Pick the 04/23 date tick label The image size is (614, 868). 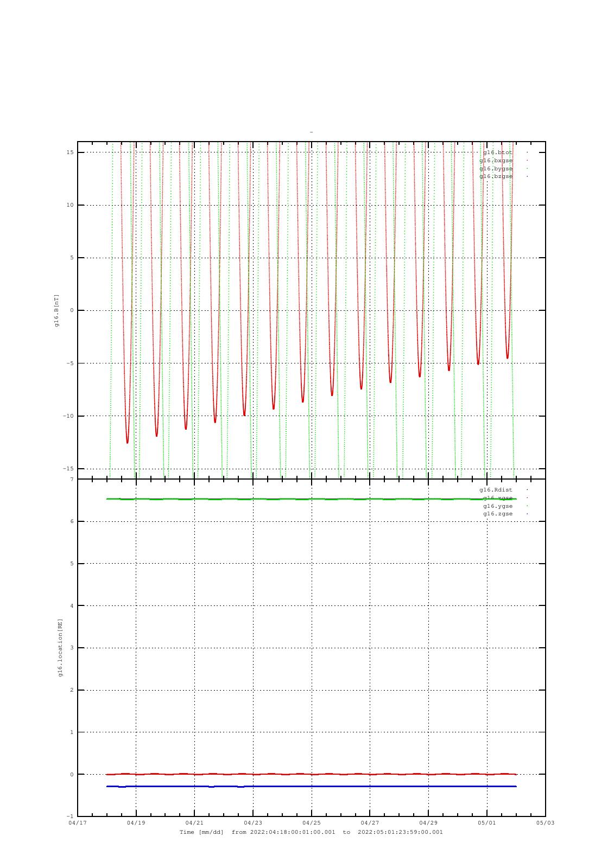click(x=253, y=823)
